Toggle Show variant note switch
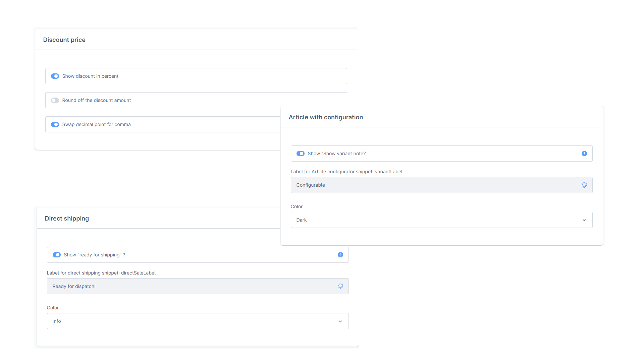 (x=301, y=154)
